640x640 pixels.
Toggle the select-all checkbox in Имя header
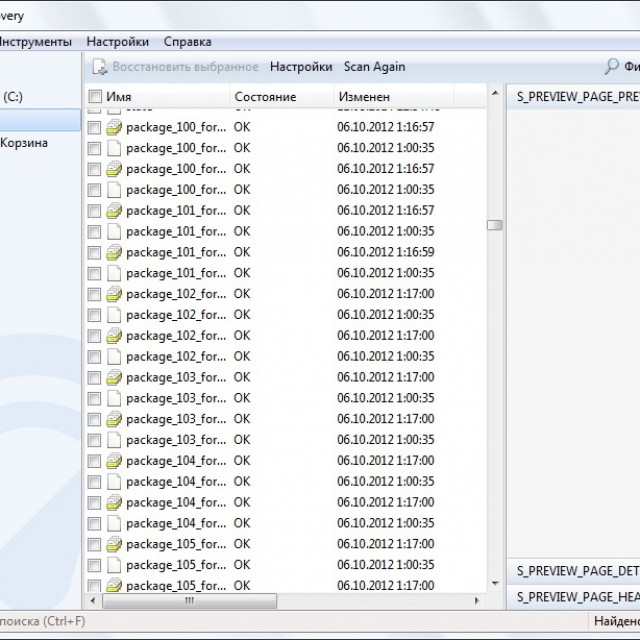[95, 97]
